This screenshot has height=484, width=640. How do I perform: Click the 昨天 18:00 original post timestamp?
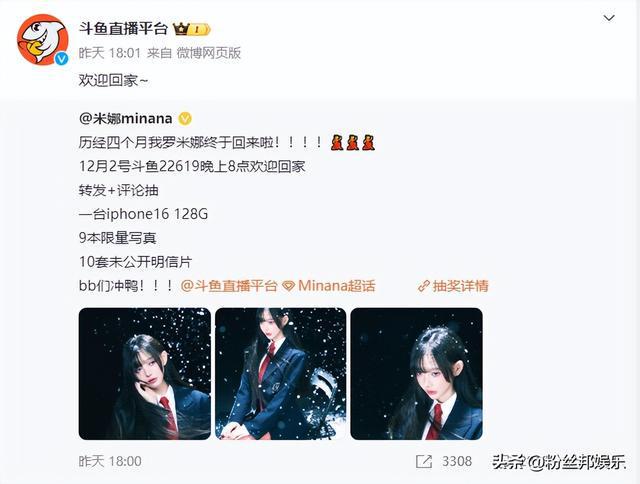[110, 461]
